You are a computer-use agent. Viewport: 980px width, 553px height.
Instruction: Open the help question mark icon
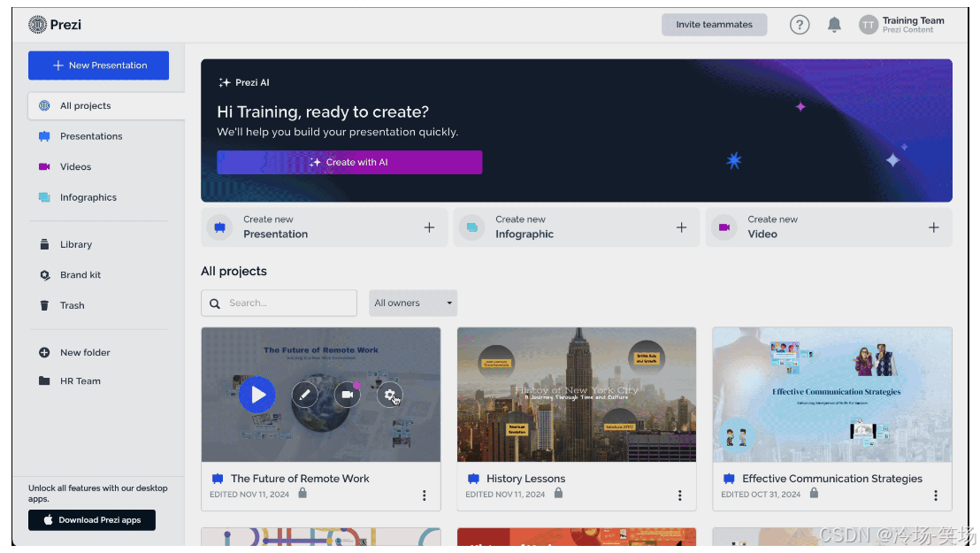(800, 25)
